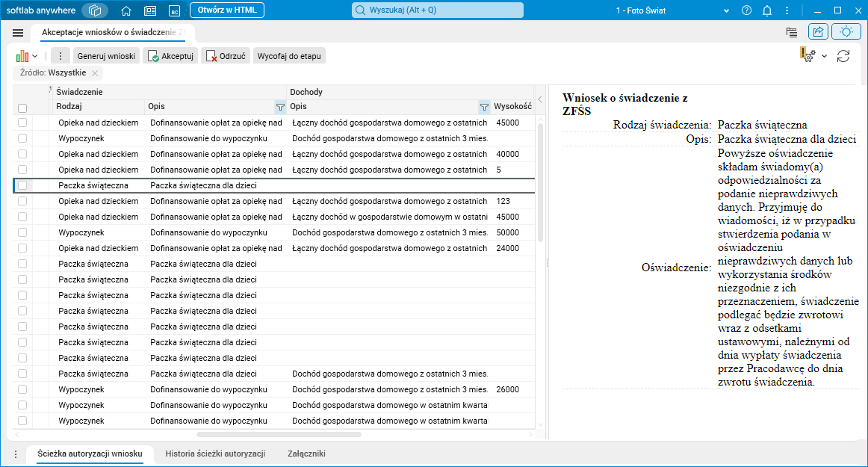Image resolution: width=868 pixels, height=467 pixels.
Task: Remove the 'Źródło: Wszystkie' filter chip
Action: (x=95, y=73)
